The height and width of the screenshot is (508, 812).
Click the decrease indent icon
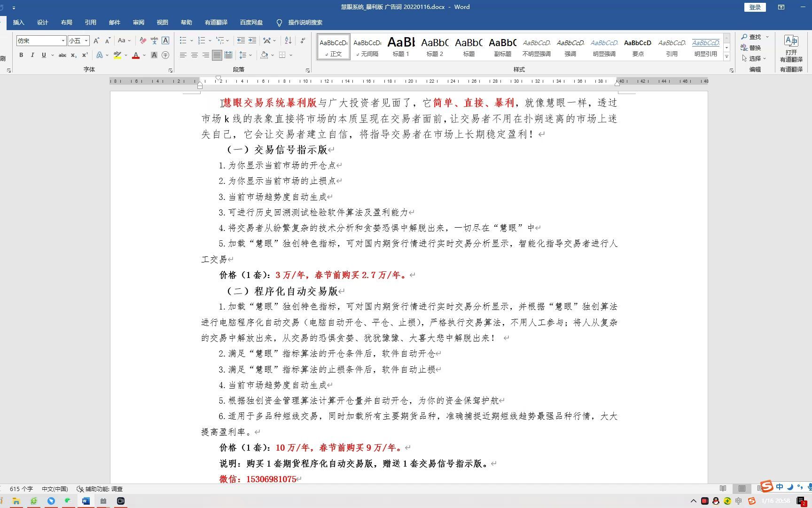tap(241, 40)
